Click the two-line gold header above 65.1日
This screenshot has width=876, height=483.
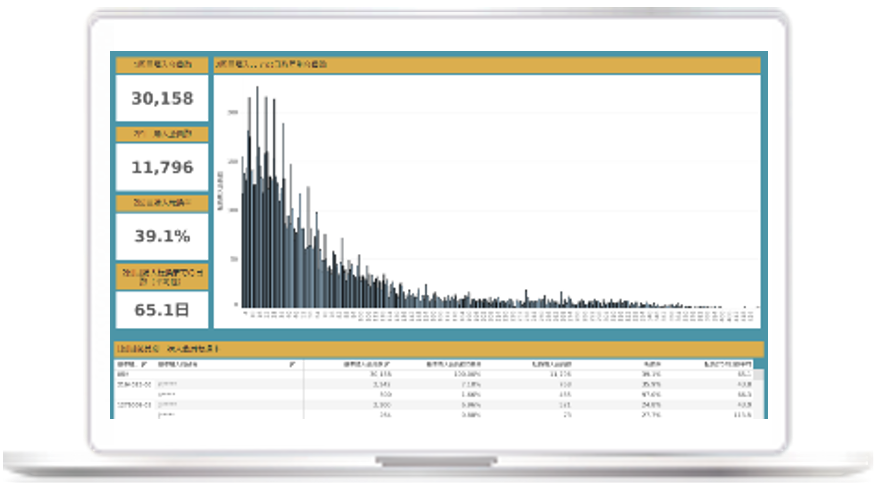point(161,277)
